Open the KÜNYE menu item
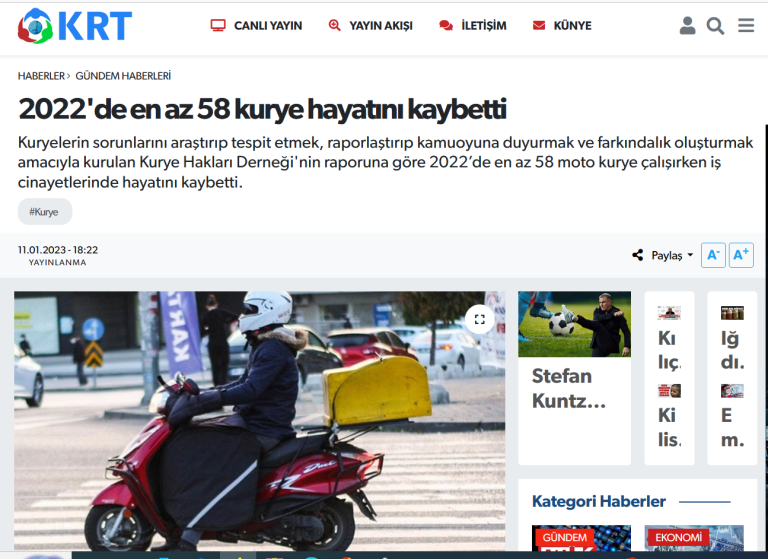This screenshot has width=768, height=559. [572, 25]
